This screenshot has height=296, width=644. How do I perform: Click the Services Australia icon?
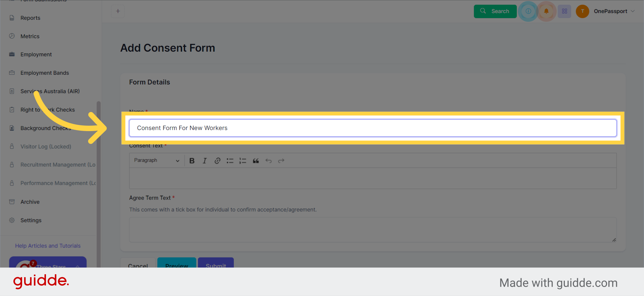[x=12, y=91]
